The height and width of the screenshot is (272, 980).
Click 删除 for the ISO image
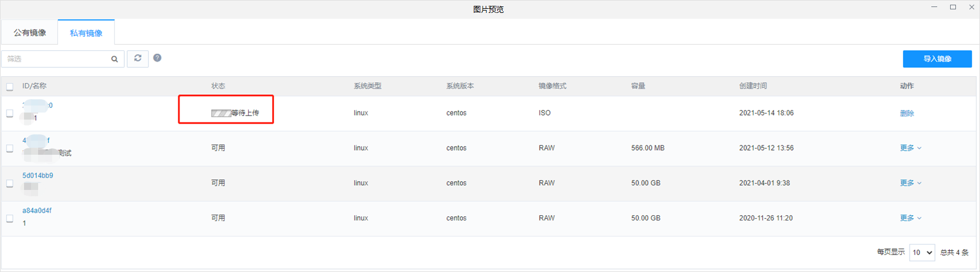pos(907,113)
